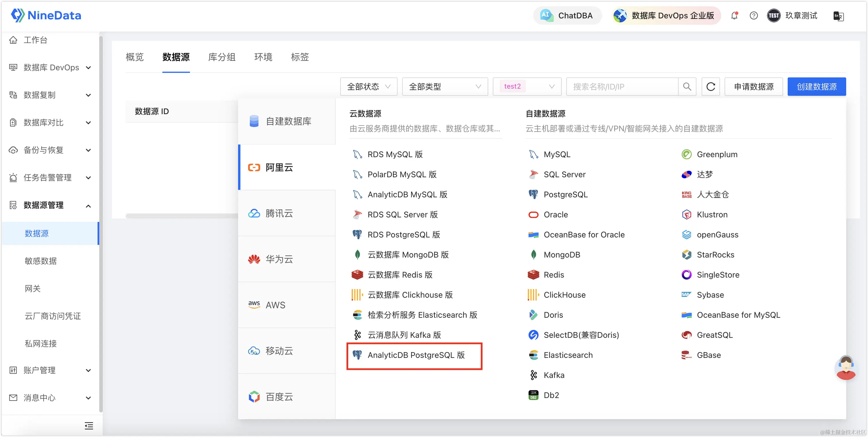The width and height of the screenshot is (868, 437).
Task: Switch to the 概览 tab
Action: 135,57
